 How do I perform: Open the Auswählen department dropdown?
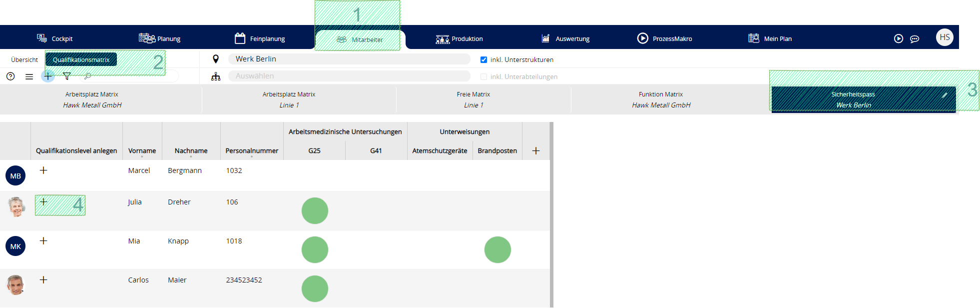click(349, 76)
